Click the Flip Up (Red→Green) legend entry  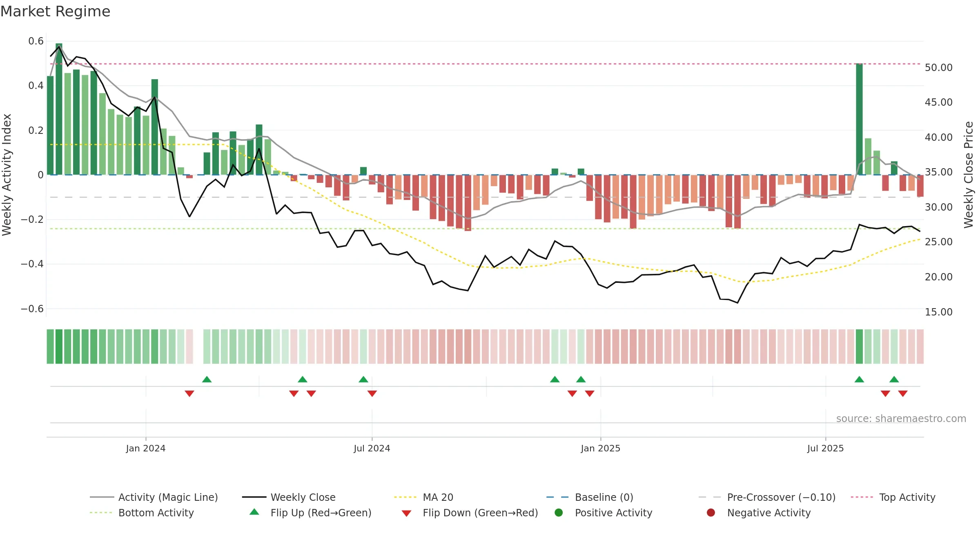point(310,513)
